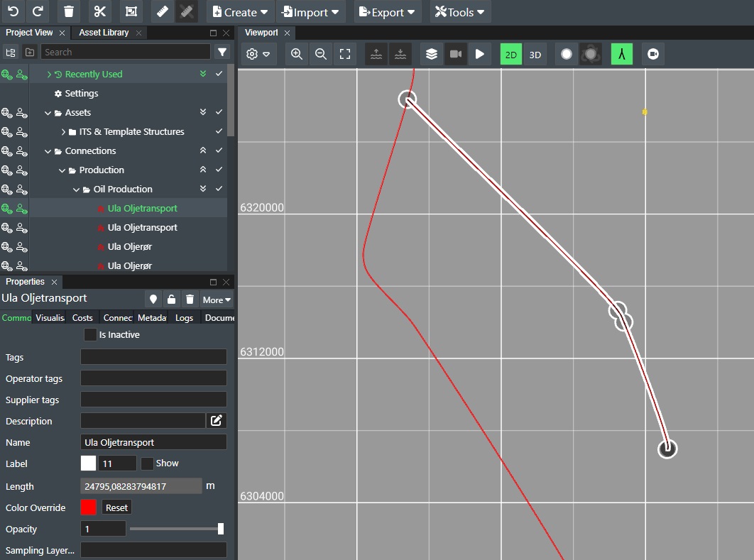Delete with the top toolbar trash icon
754x560 pixels.
(x=69, y=11)
